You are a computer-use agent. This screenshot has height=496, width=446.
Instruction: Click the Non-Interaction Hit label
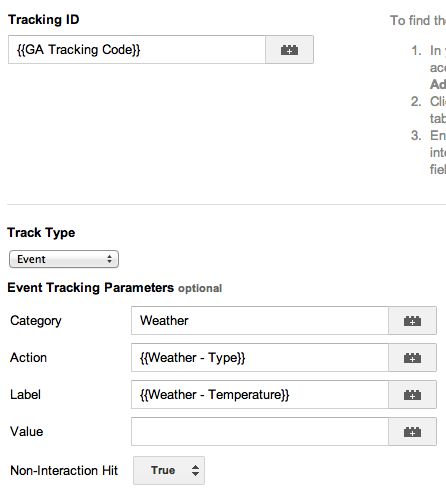pos(64,470)
